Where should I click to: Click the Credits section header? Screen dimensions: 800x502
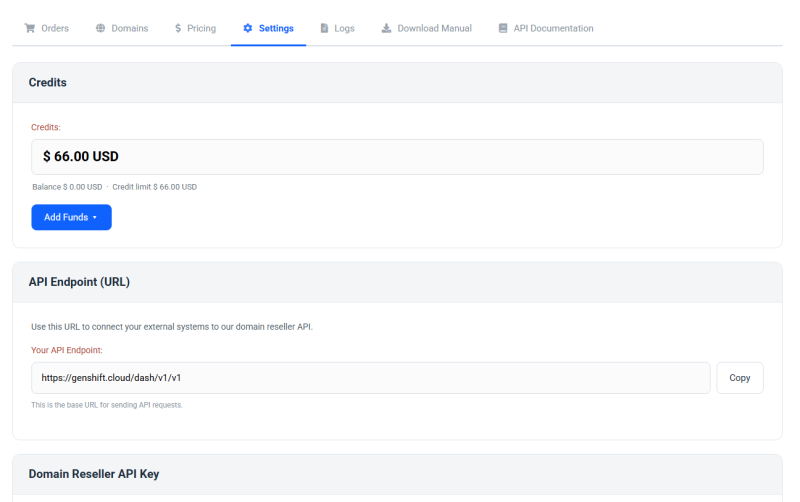click(x=397, y=83)
